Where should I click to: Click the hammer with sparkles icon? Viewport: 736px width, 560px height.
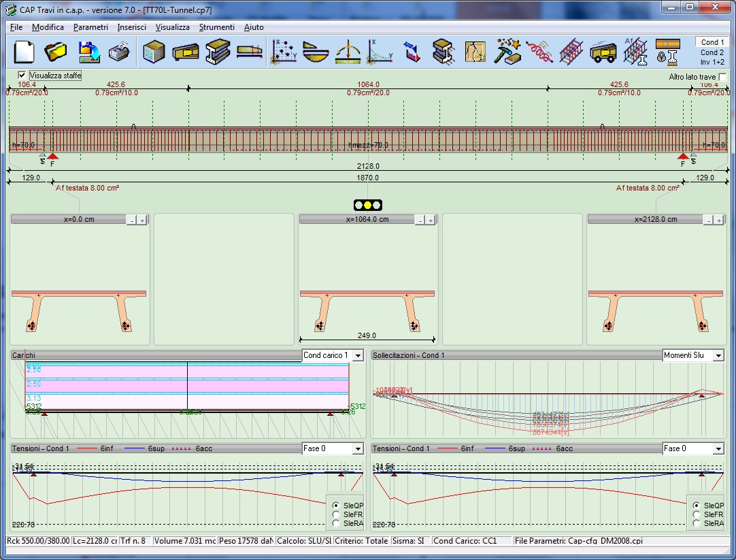pyautogui.click(x=507, y=52)
